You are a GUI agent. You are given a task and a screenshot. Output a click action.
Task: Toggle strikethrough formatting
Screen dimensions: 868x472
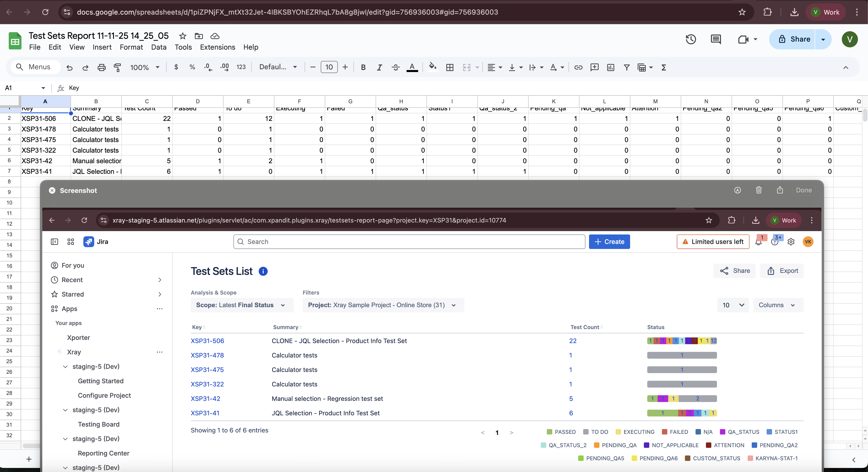point(395,68)
